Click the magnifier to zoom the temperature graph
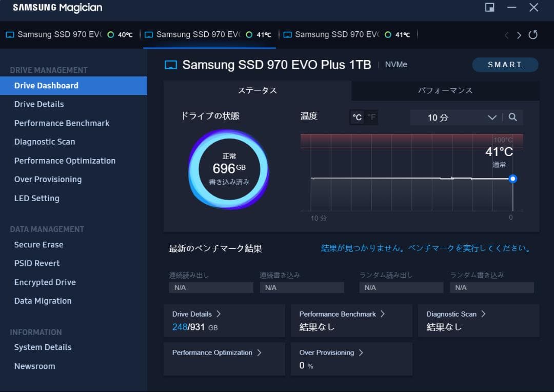The width and height of the screenshot is (554, 392). [x=513, y=117]
